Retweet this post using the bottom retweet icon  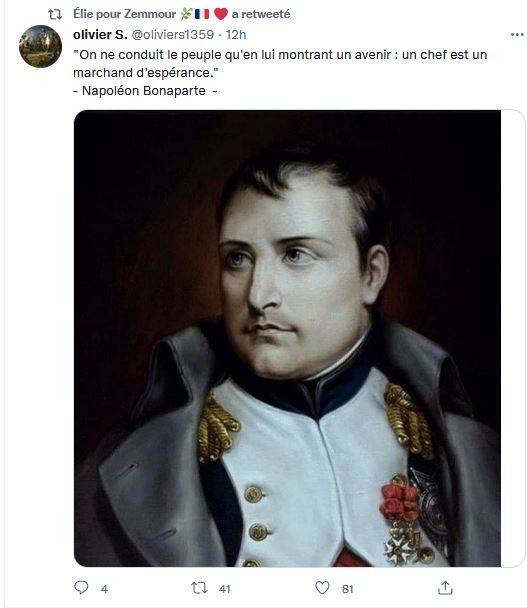pyautogui.click(x=199, y=588)
